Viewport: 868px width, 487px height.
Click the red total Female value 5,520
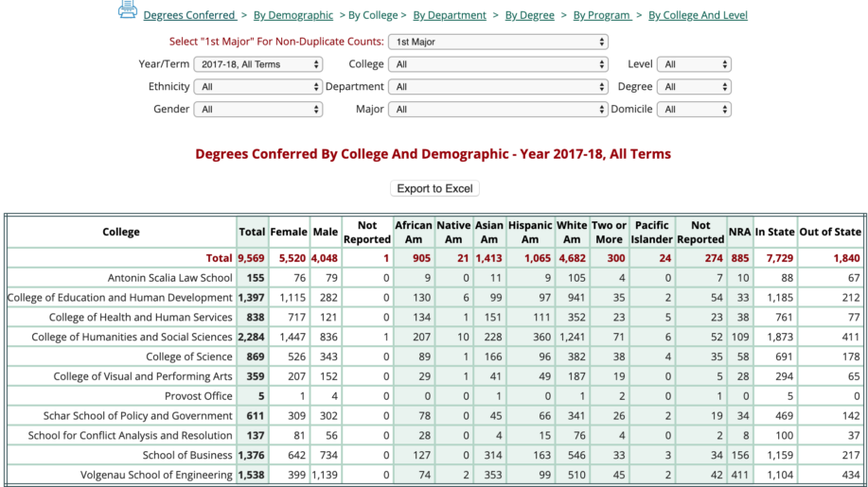[x=292, y=258]
